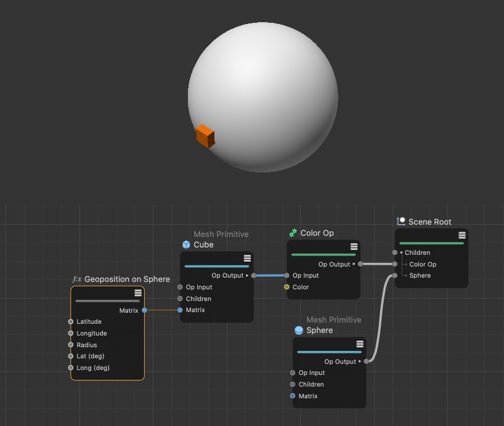Screen dimensions: 504x426
Task: Select the Longitude input port
Action: [x=71, y=334]
